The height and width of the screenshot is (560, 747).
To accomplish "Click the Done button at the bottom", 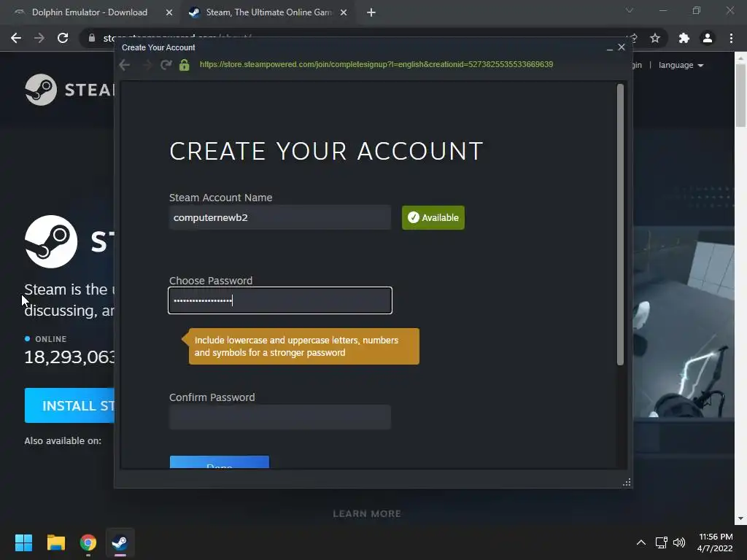I will pyautogui.click(x=220, y=462).
